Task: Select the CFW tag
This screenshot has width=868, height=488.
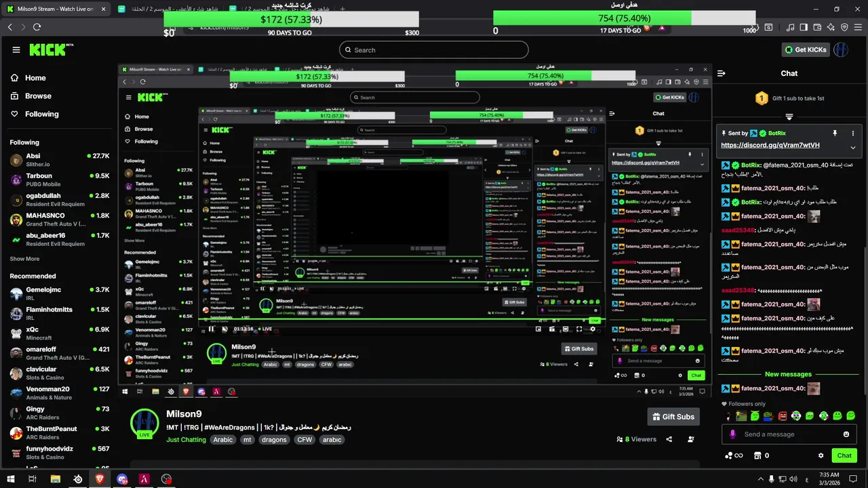Action: pos(304,440)
